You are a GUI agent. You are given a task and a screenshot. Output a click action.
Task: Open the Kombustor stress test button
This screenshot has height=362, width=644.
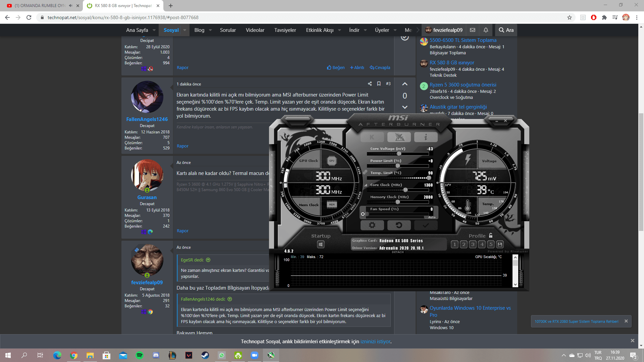click(372, 137)
